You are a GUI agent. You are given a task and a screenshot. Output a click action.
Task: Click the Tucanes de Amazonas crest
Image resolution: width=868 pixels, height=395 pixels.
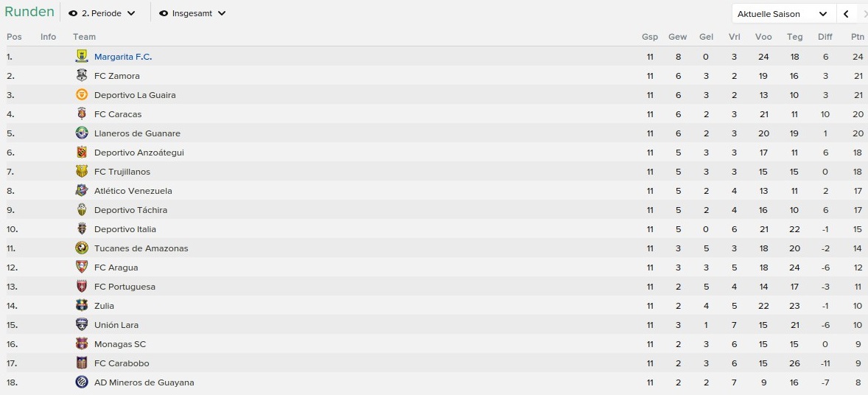click(82, 248)
